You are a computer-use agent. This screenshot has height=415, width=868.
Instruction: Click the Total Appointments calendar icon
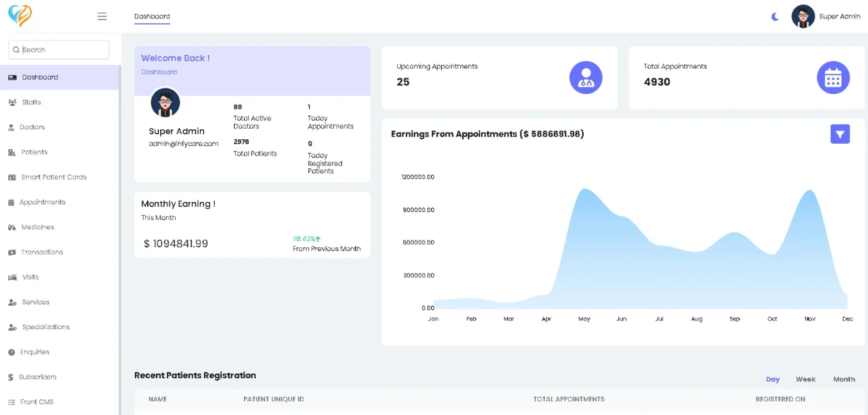[833, 77]
